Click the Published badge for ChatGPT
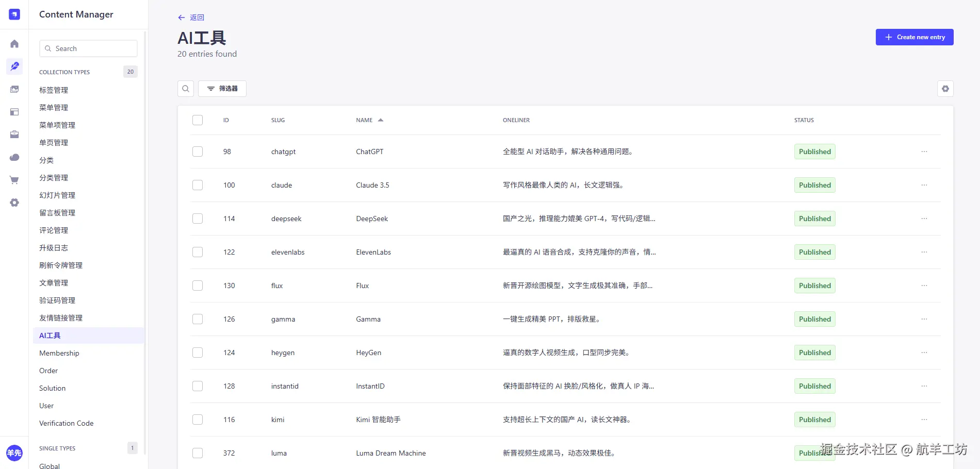This screenshot has height=469, width=980. click(x=815, y=152)
